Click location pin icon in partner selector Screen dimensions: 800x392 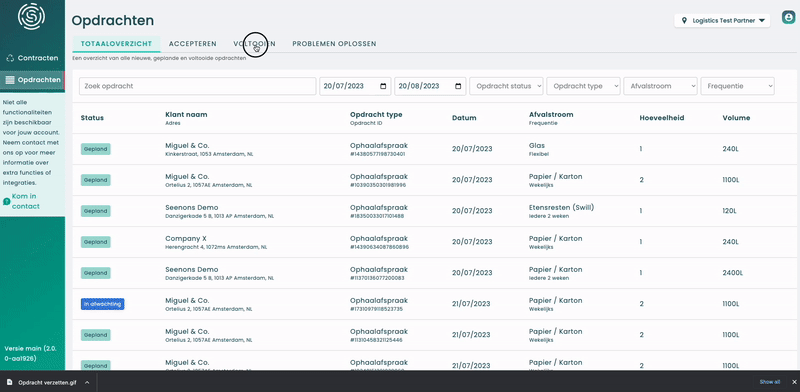684,21
